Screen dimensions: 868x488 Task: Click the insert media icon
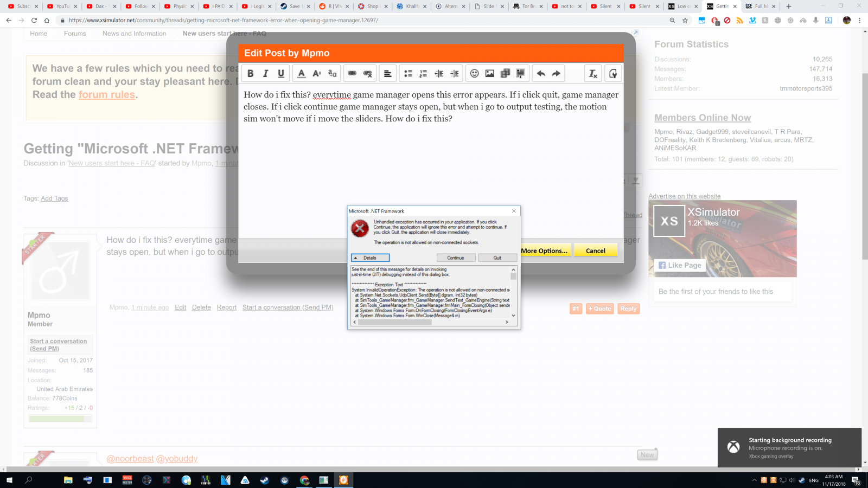(505, 74)
